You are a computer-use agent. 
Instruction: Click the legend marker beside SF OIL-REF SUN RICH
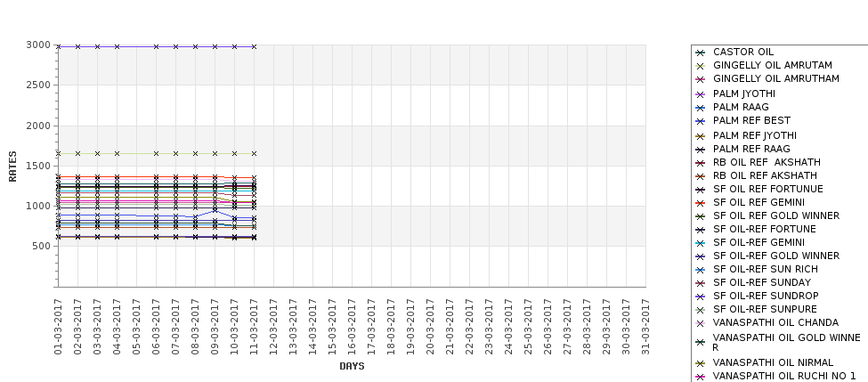tap(701, 270)
